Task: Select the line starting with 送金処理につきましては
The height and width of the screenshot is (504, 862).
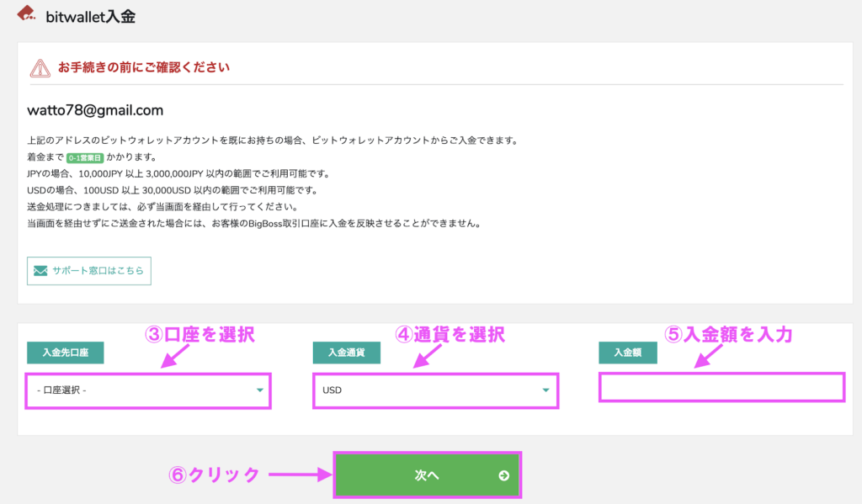Action: click(x=162, y=207)
